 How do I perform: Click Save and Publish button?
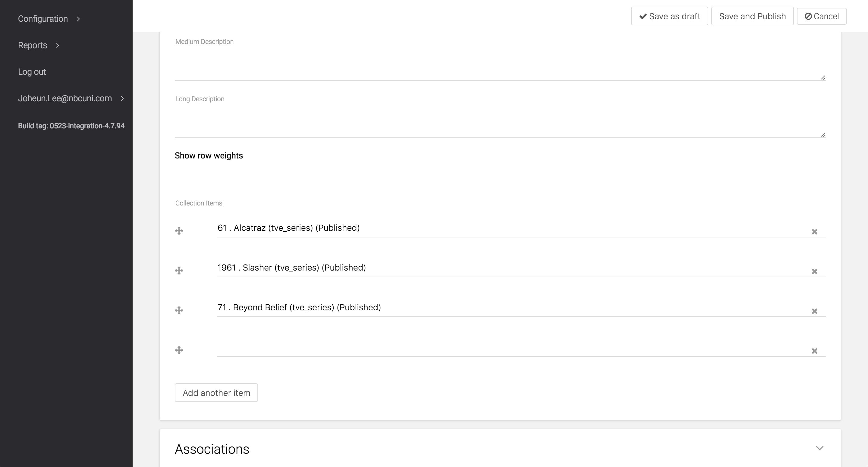point(752,16)
